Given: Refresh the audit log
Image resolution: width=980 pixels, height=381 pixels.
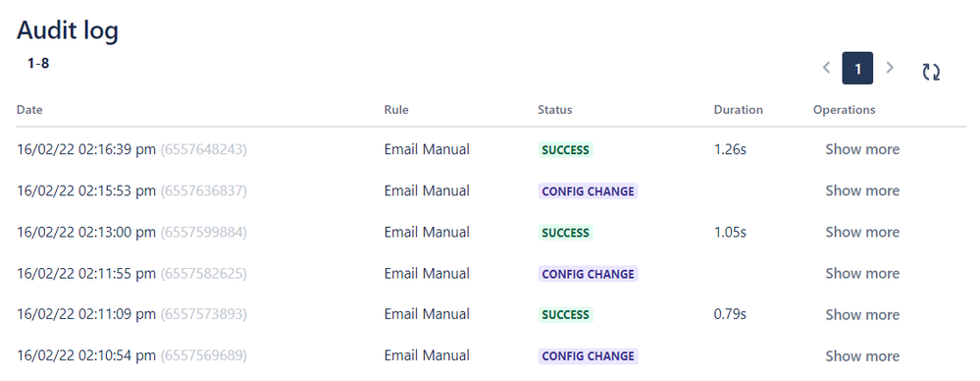Looking at the screenshot, I should click(x=931, y=72).
